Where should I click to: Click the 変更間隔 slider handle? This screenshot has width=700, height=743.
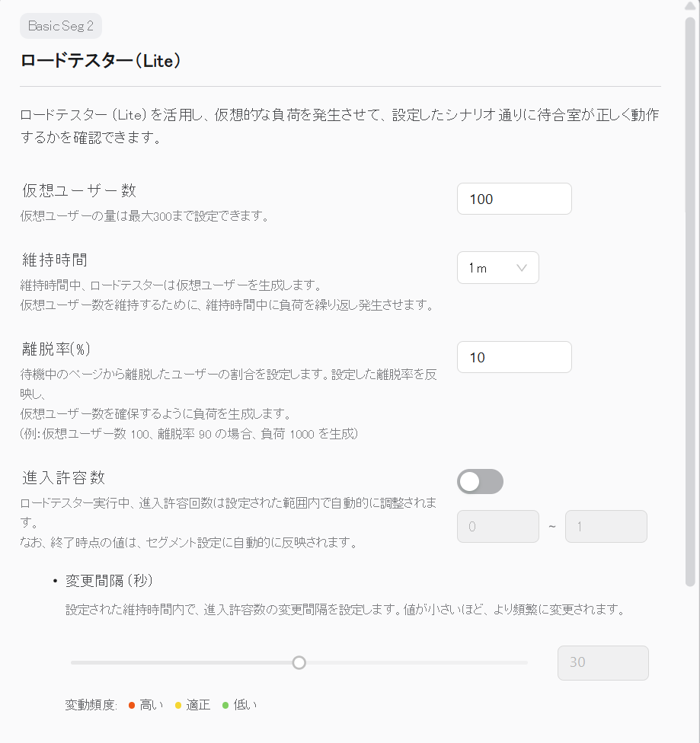click(x=299, y=662)
